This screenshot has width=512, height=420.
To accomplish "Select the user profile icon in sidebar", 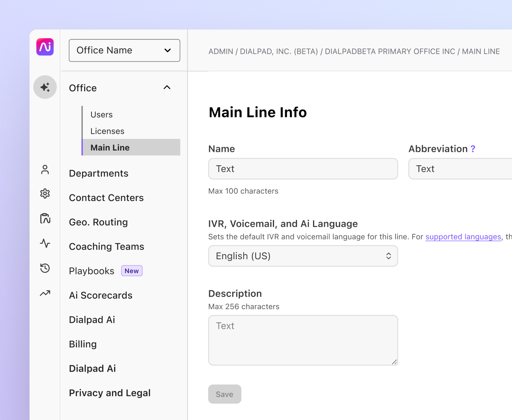I will tap(45, 169).
